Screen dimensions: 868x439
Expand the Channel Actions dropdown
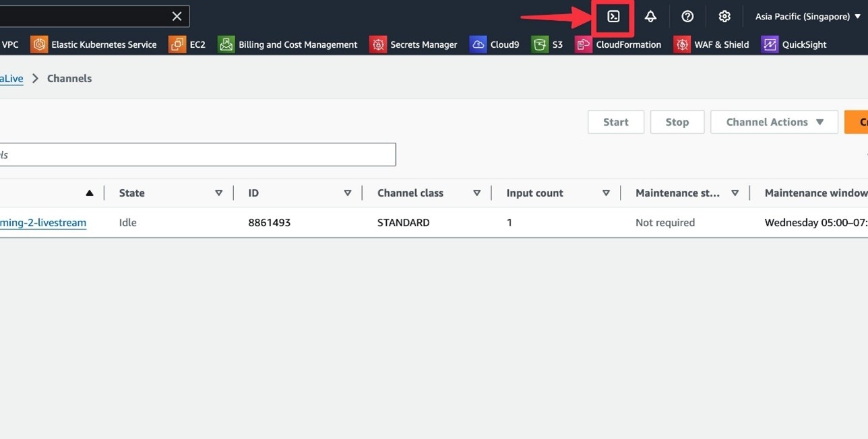click(x=774, y=123)
